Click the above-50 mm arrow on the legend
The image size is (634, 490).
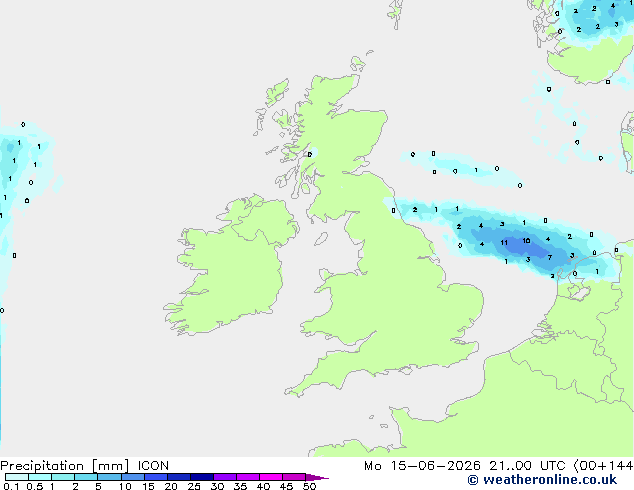pos(317,477)
